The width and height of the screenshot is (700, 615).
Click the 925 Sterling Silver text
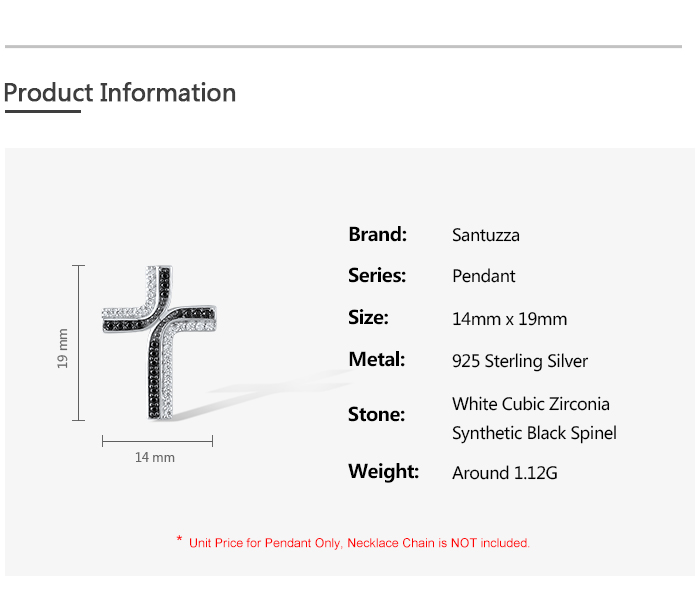(x=520, y=361)
